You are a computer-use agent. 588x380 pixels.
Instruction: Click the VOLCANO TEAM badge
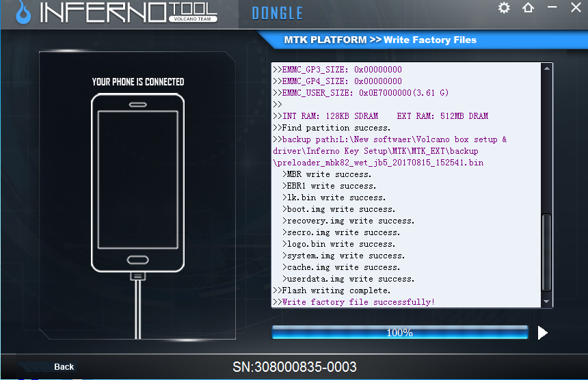(x=193, y=18)
